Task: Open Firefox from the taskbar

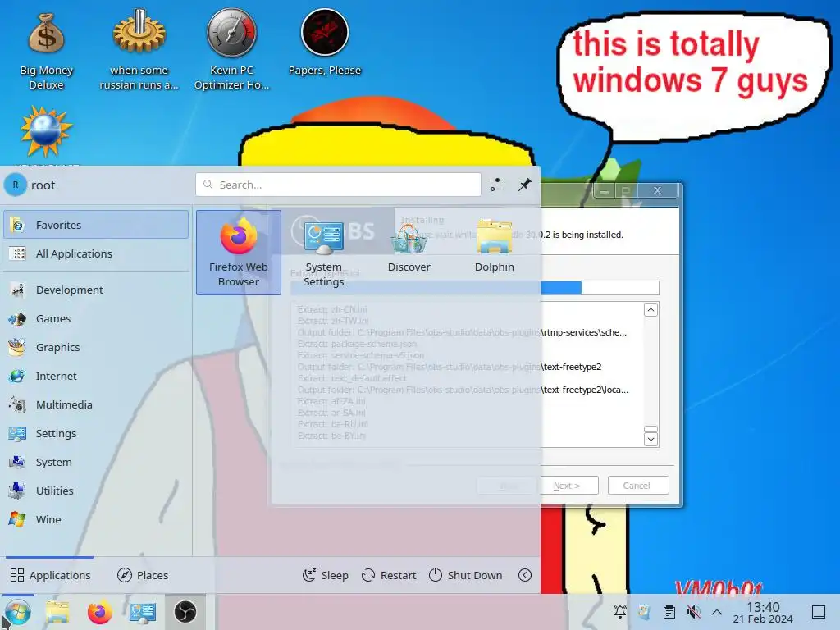Action: coord(99,612)
